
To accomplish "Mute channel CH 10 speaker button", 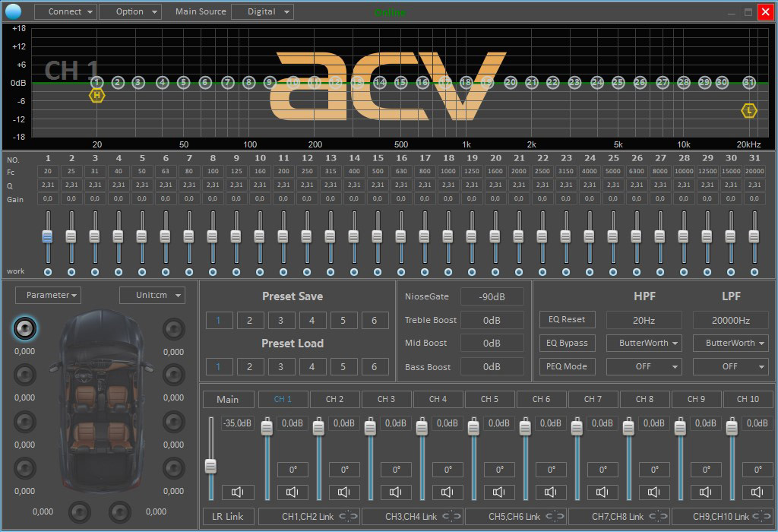I will tap(757, 492).
